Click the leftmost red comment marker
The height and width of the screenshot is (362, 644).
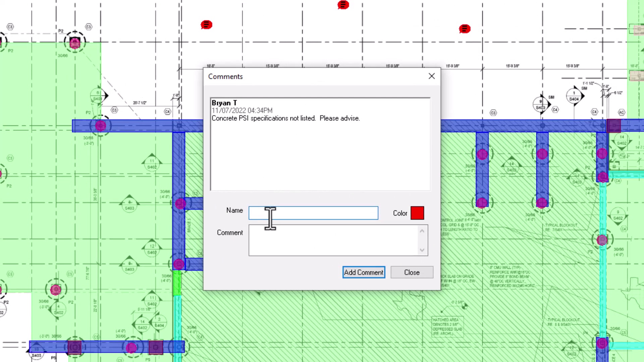click(x=206, y=25)
